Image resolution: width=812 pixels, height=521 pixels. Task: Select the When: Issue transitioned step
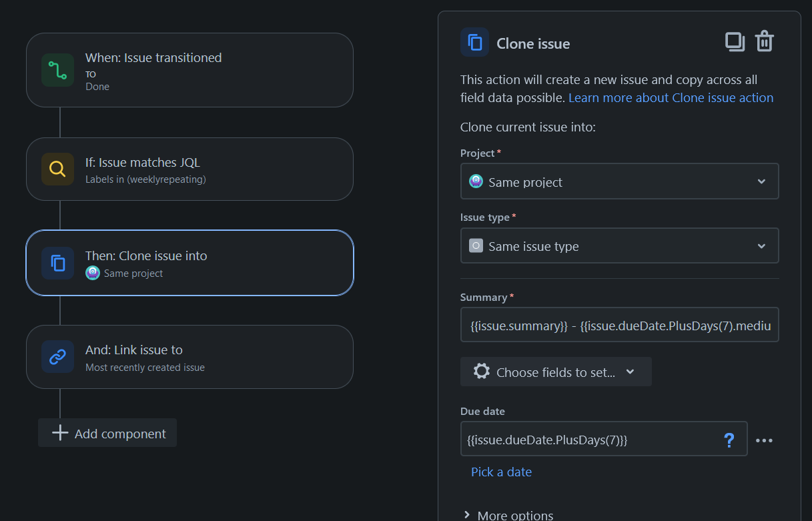189,70
